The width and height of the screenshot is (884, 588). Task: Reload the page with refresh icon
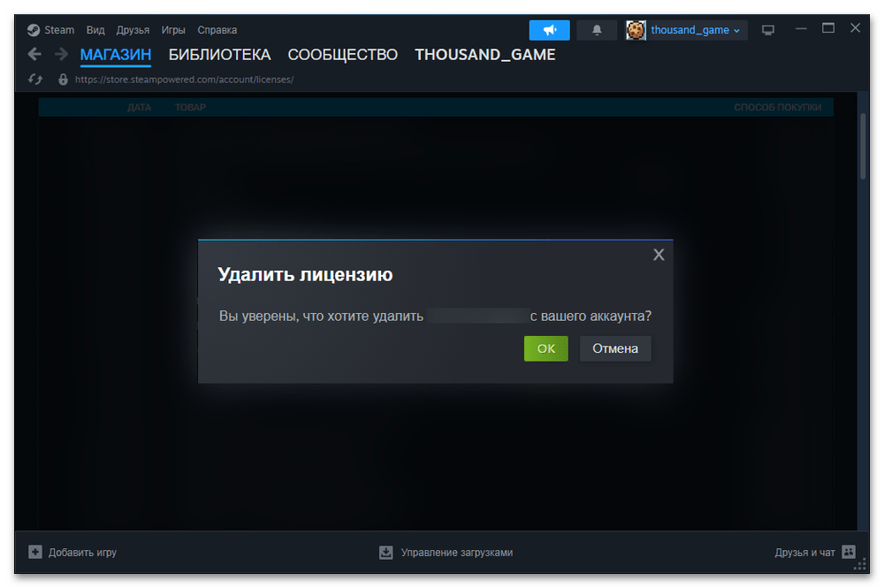pos(35,80)
